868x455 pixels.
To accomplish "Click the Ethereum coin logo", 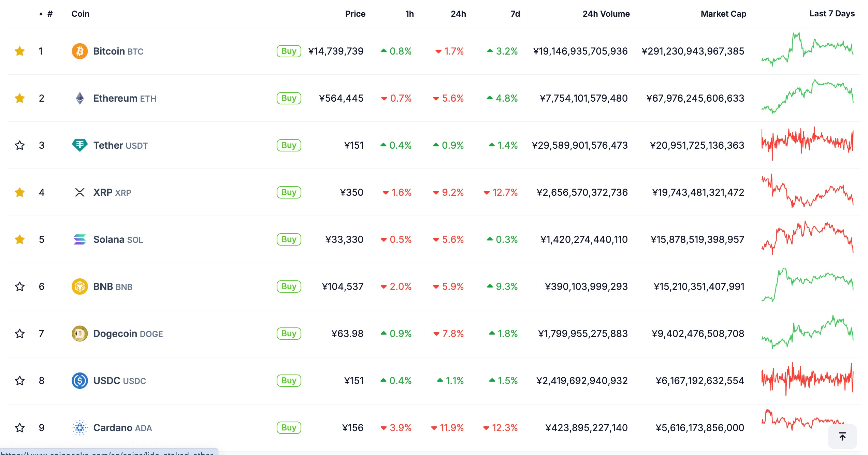I will click(x=79, y=98).
